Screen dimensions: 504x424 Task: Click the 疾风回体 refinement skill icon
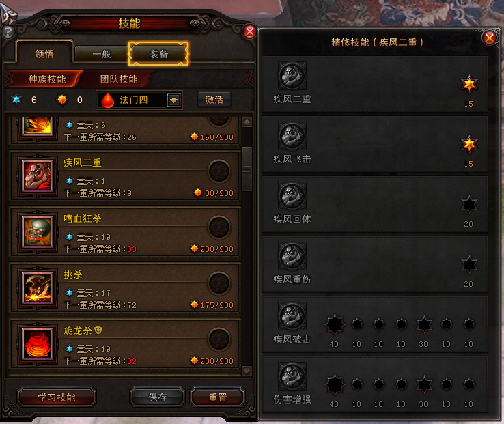pos(292,196)
